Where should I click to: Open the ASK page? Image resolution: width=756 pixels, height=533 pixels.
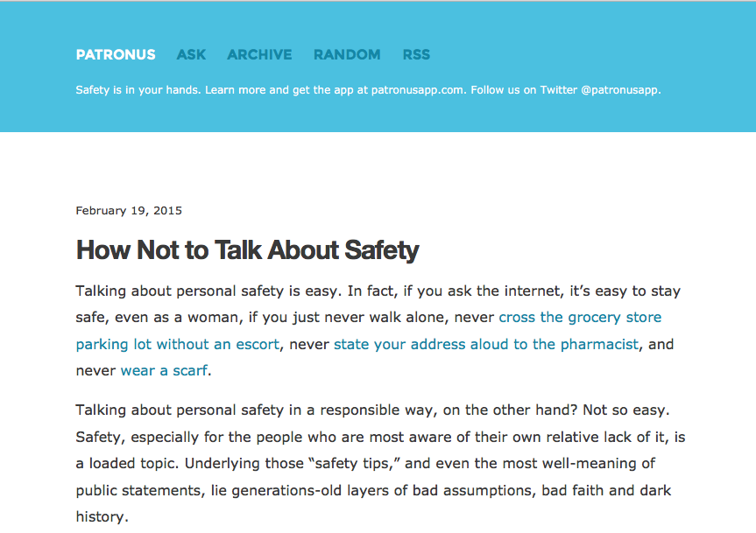[x=191, y=54]
